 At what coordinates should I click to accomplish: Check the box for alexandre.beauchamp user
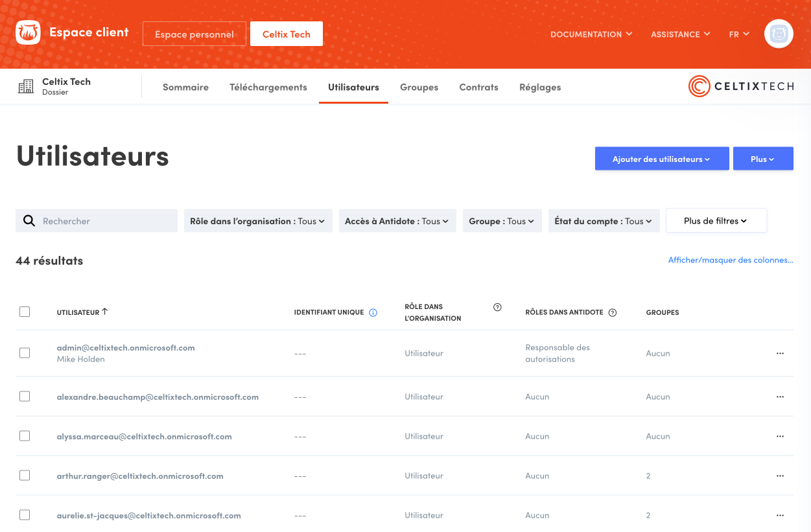(x=25, y=397)
